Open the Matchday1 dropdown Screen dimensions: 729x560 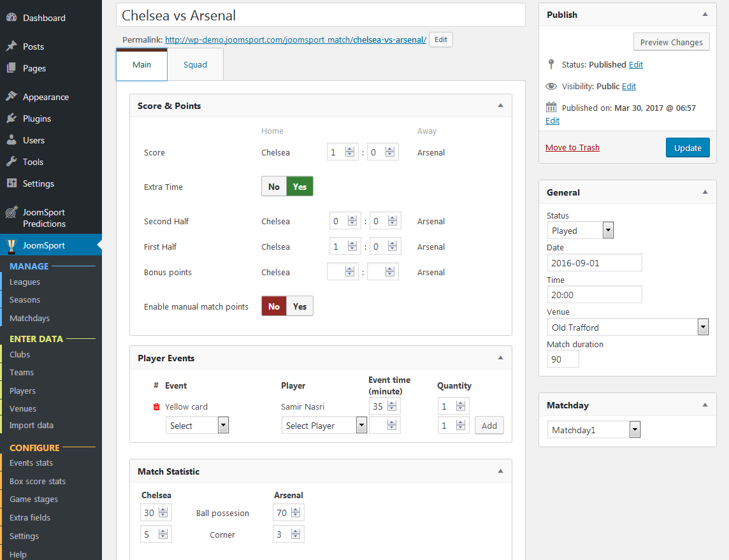coord(594,429)
